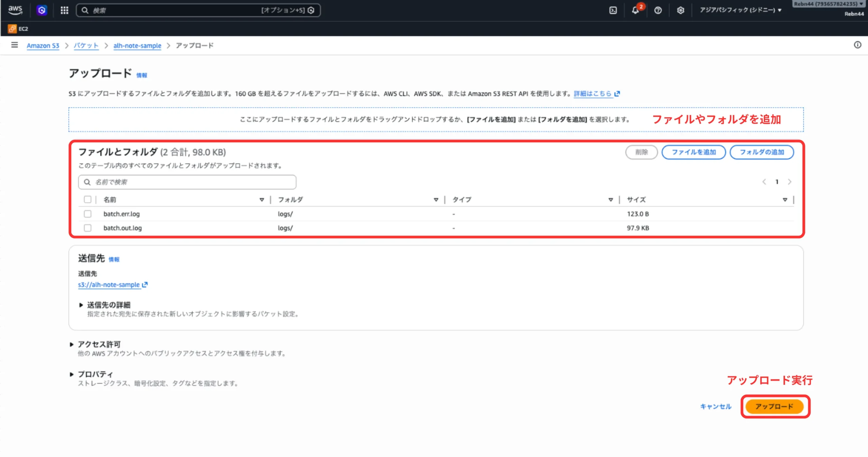This screenshot has height=457, width=868.
Task: Click the batch.err.log file name
Action: [121, 214]
